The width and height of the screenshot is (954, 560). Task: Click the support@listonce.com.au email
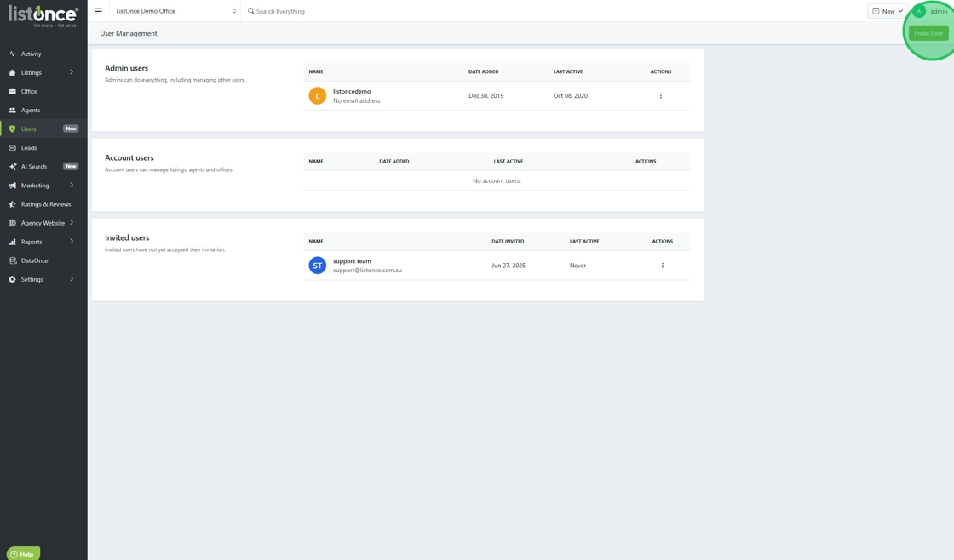coord(367,270)
